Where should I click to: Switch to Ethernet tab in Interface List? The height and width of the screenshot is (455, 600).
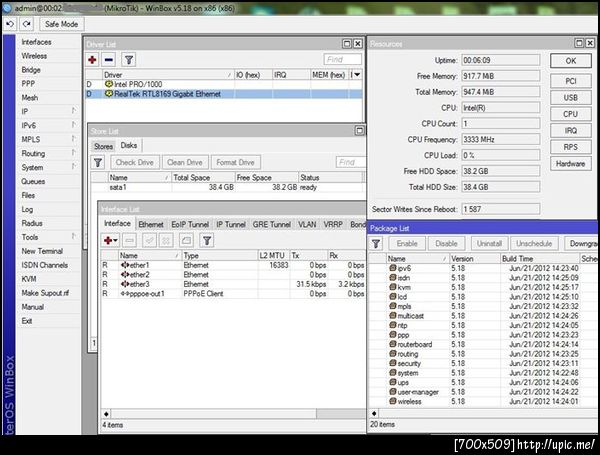(x=151, y=225)
